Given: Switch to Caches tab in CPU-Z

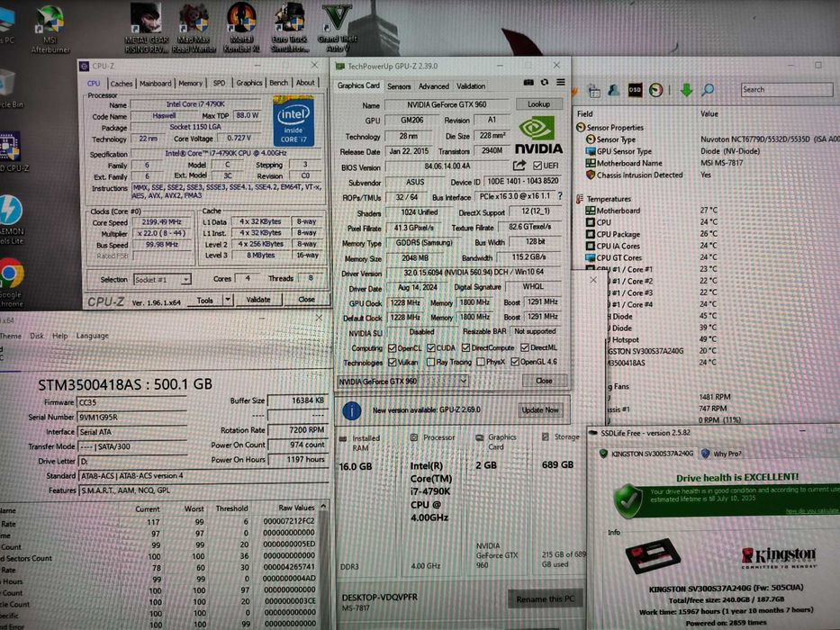Looking at the screenshot, I should tap(121, 84).
